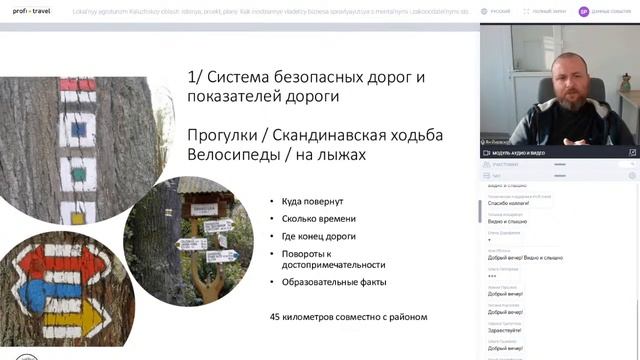Click the bullet 'Куда повернут'
640x360 pixels.
[312, 201]
